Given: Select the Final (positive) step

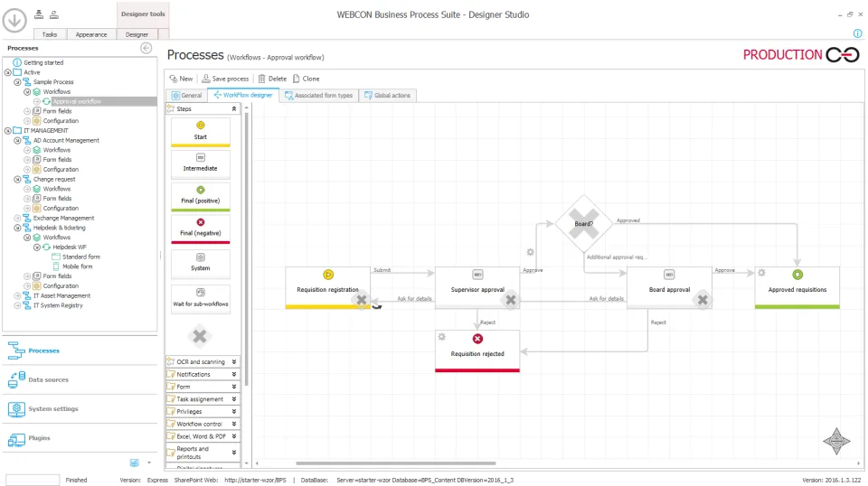Looking at the screenshot, I should click(201, 196).
